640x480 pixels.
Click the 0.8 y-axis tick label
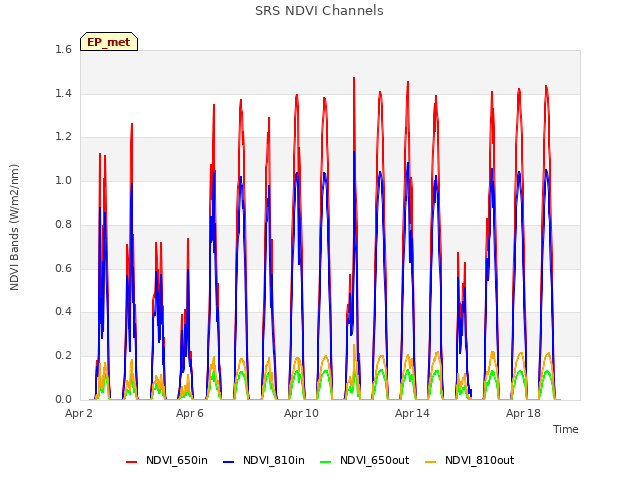(64, 224)
